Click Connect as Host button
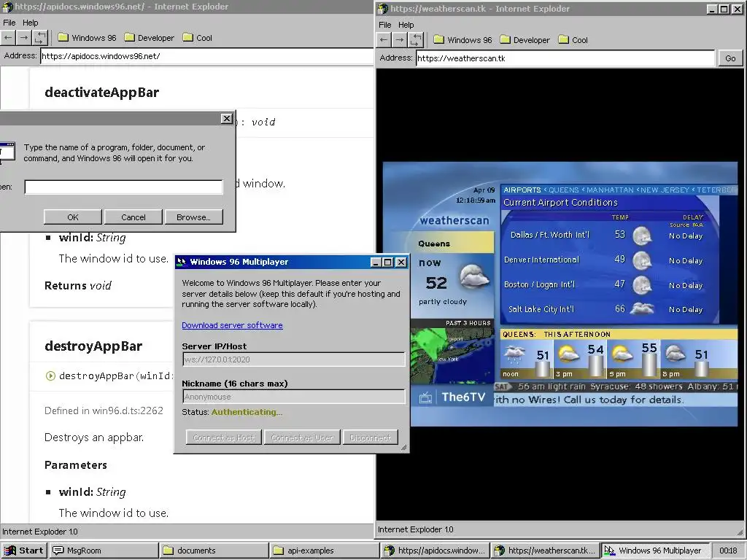 pos(224,437)
